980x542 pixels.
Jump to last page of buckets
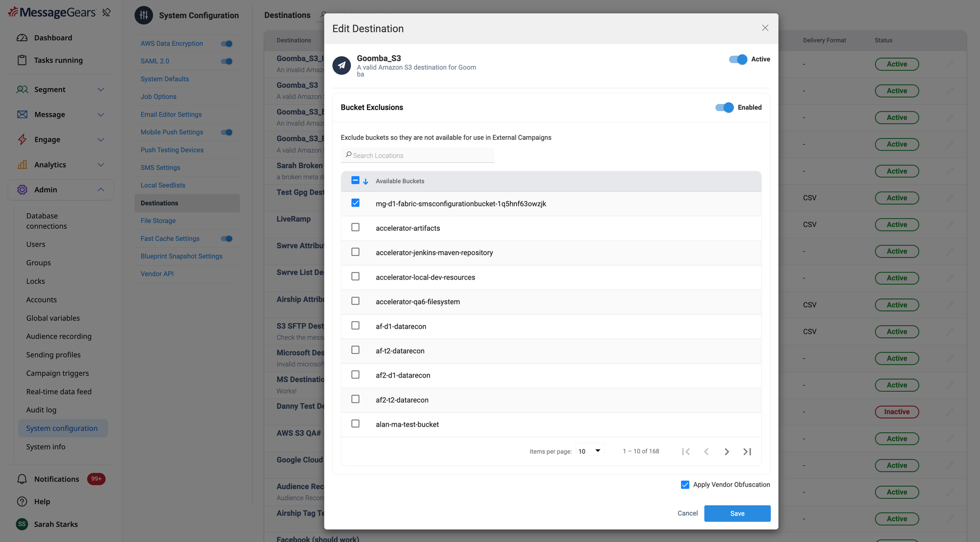click(x=747, y=451)
